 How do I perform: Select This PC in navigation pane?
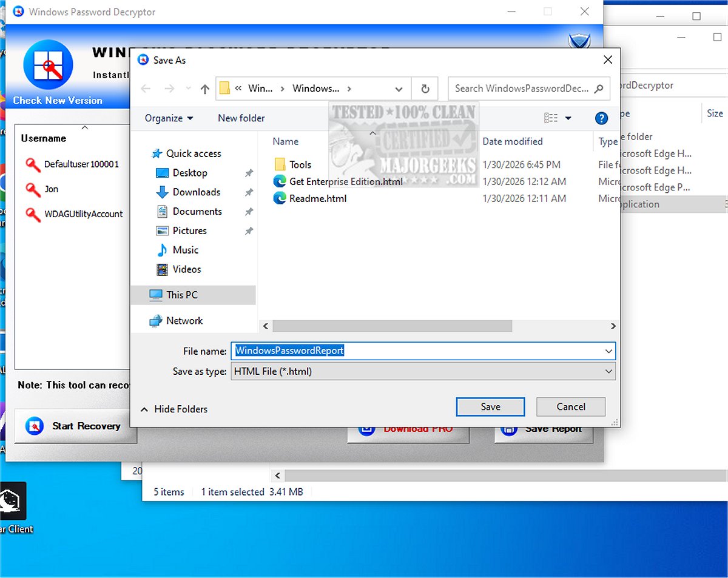click(193, 295)
